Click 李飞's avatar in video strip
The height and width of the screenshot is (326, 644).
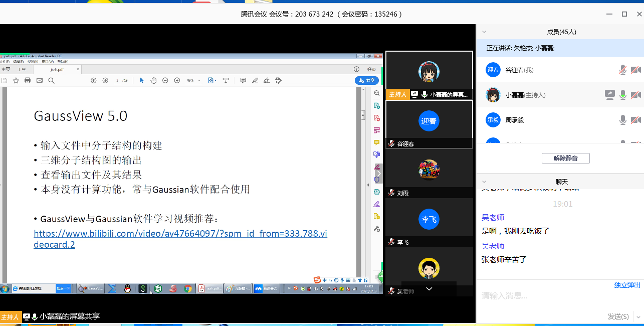429,219
